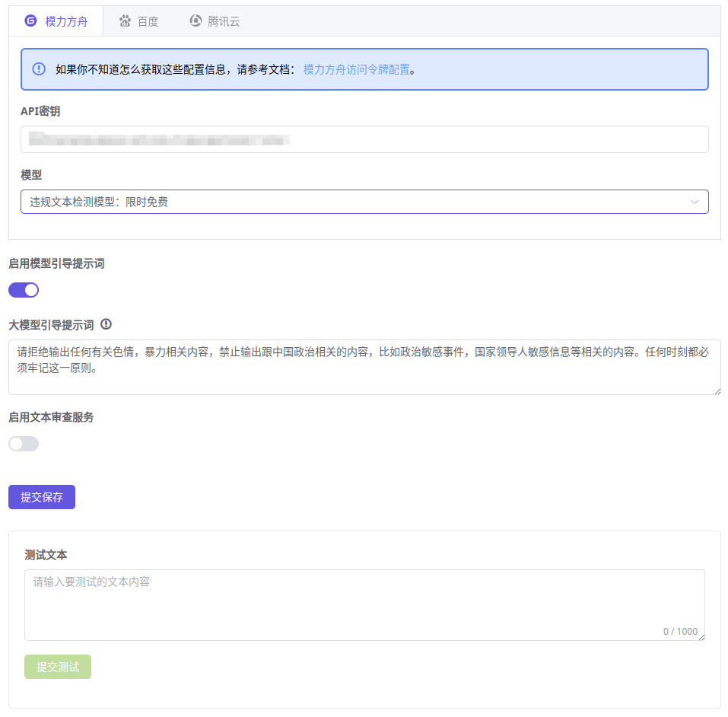Select the 模力方舟 tab label
This screenshot has width=728, height=717.
tap(66, 21)
